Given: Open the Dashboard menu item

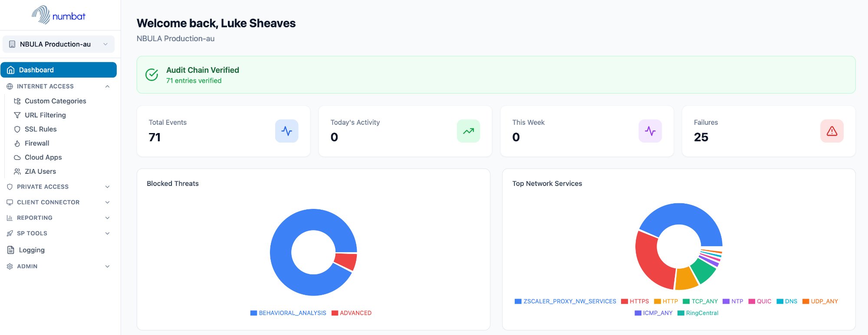Looking at the screenshot, I should click(x=59, y=70).
